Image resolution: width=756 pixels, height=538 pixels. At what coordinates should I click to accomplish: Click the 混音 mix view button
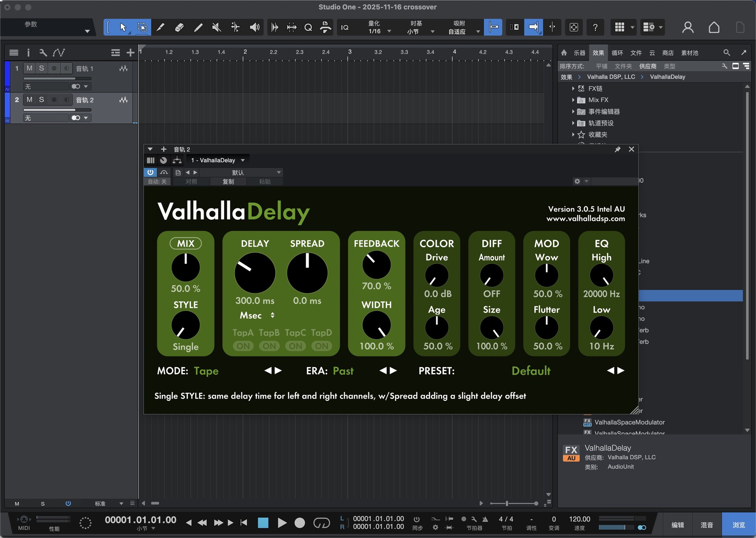coord(707,525)
